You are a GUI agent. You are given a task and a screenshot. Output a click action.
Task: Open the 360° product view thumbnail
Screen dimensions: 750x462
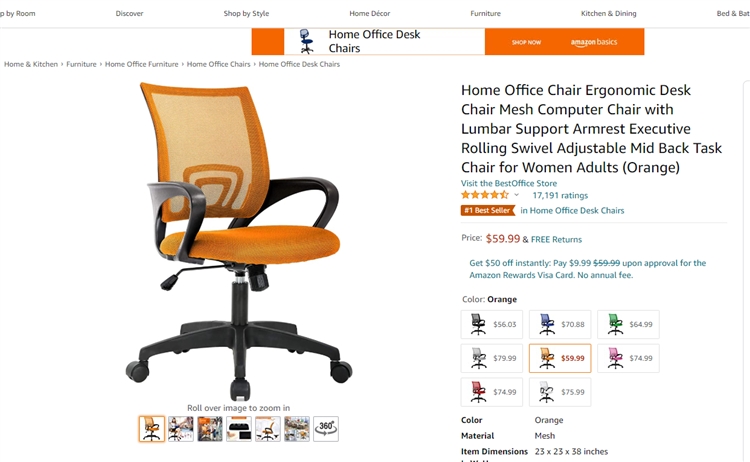click(326, 429)
